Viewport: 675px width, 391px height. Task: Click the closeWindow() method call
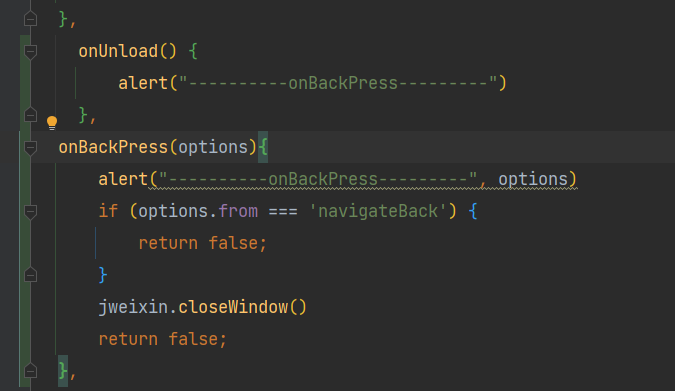coord(242,307)
